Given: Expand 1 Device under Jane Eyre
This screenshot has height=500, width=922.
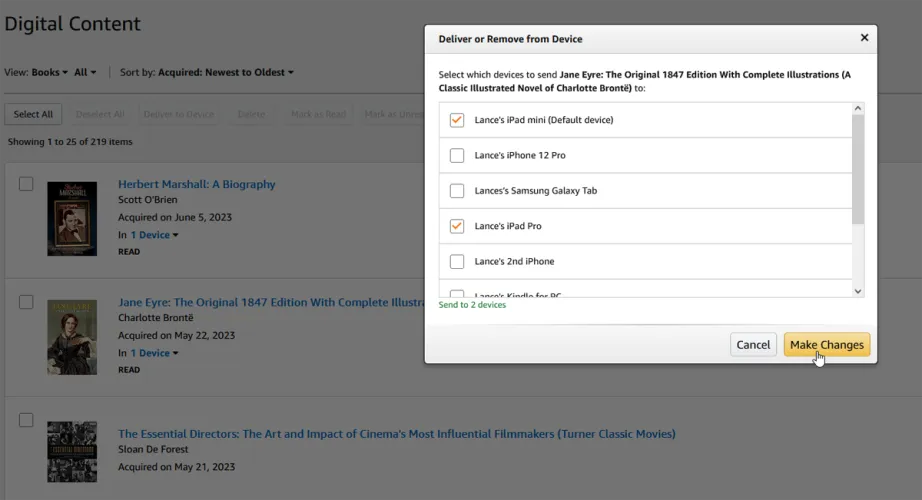Looking at the screenshot, I should click(x=154, y=353).
